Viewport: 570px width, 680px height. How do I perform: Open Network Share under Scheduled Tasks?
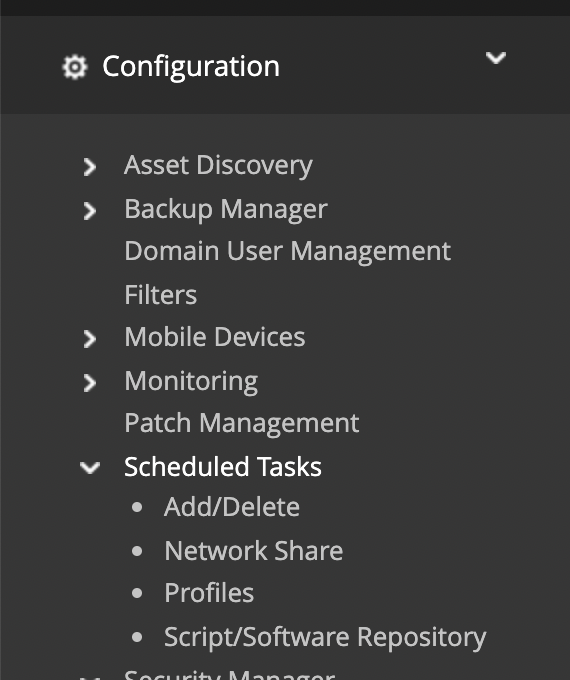[x=253, y=551]
